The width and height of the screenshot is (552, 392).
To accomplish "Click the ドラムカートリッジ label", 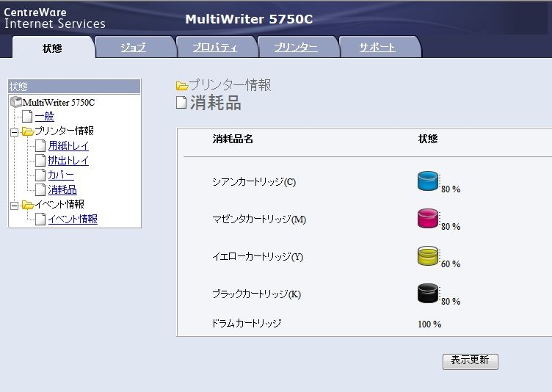I will [247, 323].
